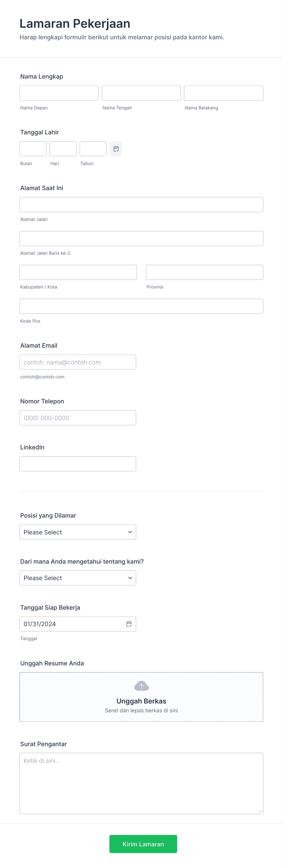Select the email field with contoh placeholder

click(78, 362)
